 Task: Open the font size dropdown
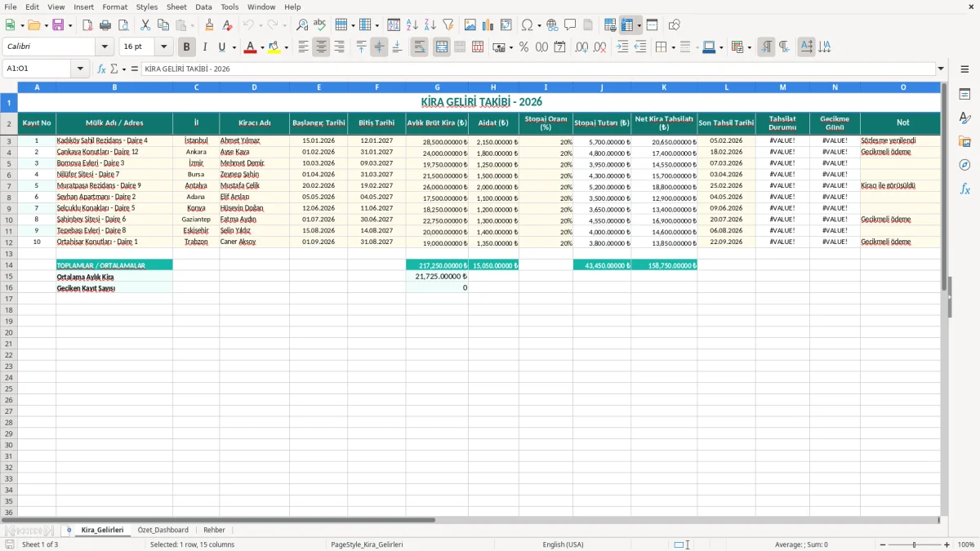[164, 47]
